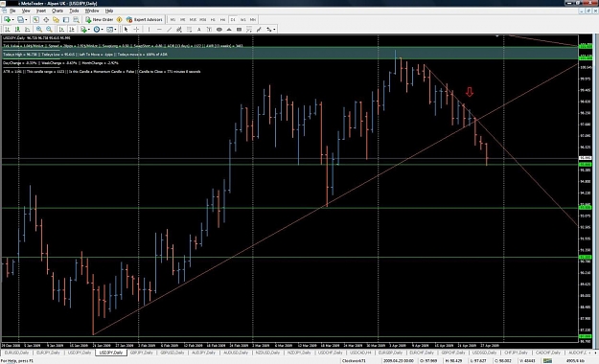Expand the Arrows tool dropdown arrow
Viewport: 599px width, 364px height.
pyautogui.click(x=274, y=29)
